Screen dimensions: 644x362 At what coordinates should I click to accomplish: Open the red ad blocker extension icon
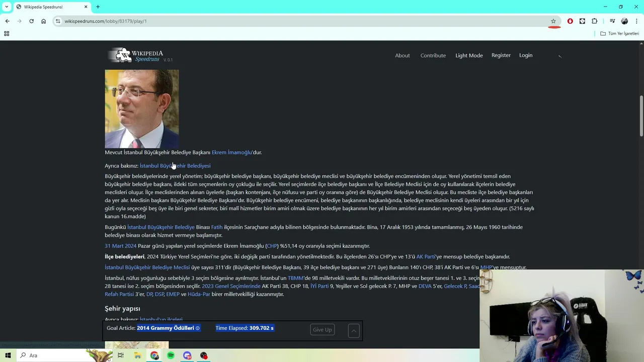tap(570, 21)
